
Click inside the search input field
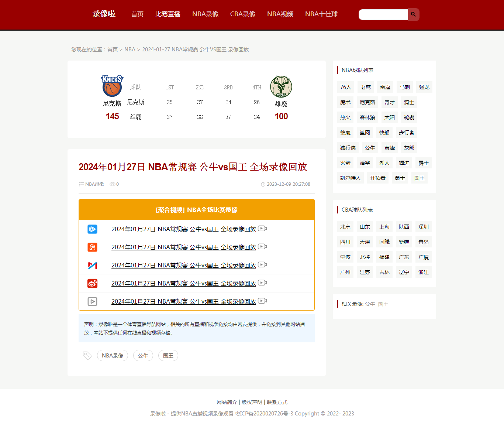383,14
